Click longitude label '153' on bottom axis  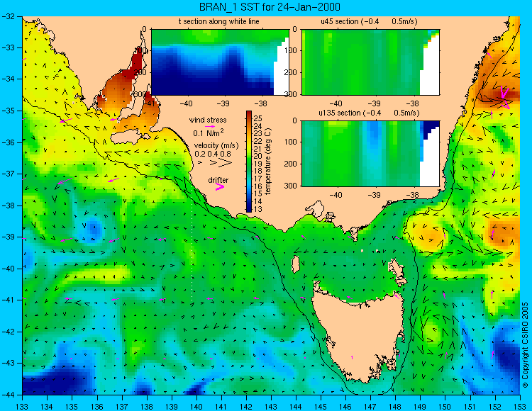[x=520, y=406]
